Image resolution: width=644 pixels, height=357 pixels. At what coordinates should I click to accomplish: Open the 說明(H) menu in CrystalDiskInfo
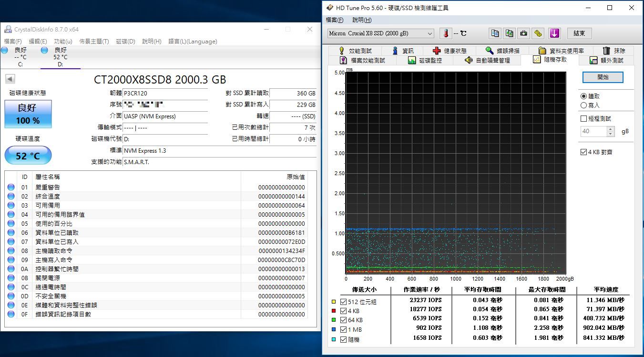[x=152, y=42]
